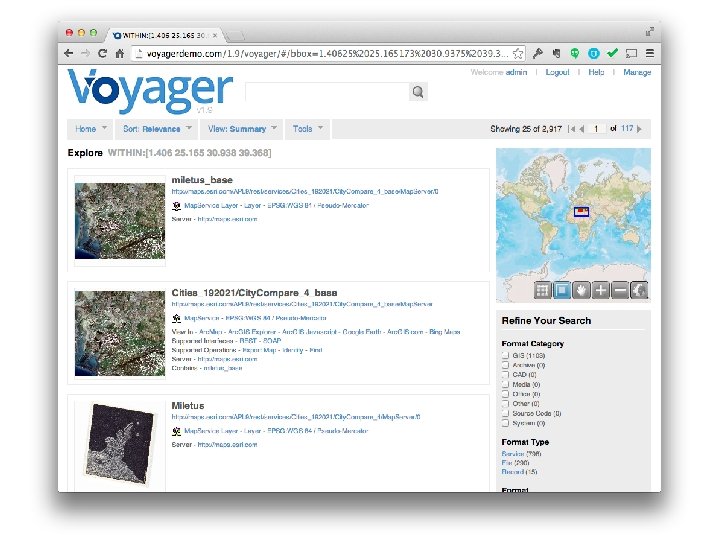Click the green checkmark extension icon
The height and width of the screenshot is (540, 720).
tap(612, 53)
